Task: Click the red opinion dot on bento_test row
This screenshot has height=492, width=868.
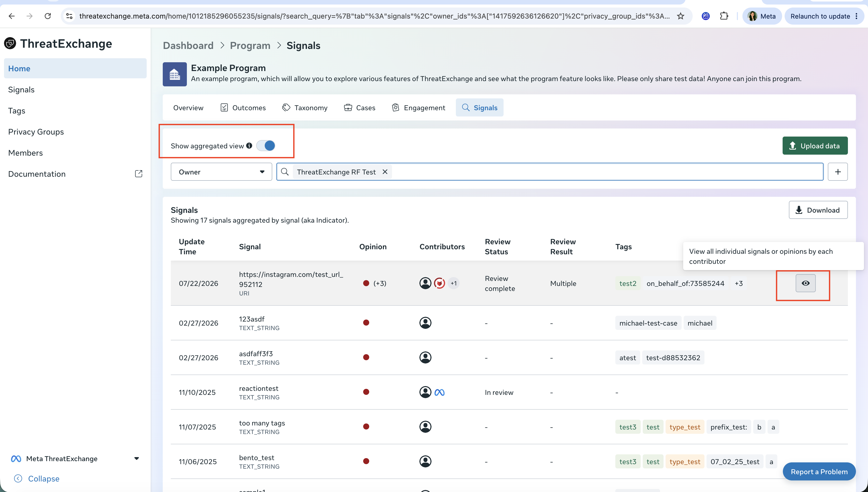Action: (366, 461)
